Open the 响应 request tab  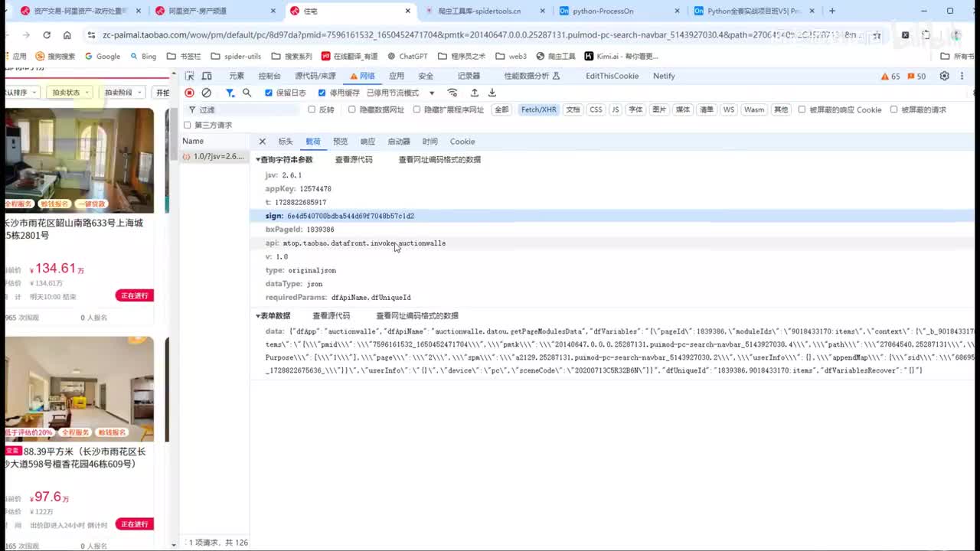[368, 142]
